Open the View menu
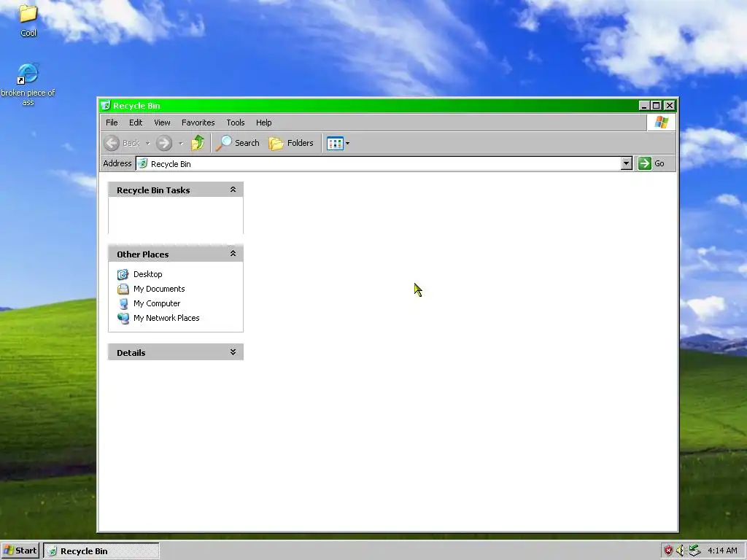Image resolution: width=747 pixels, height=560 pixels. 162,122
